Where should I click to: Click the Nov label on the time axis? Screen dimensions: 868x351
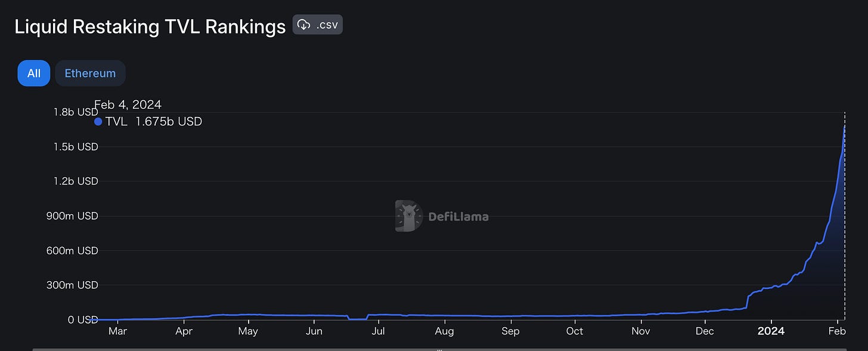641,331
